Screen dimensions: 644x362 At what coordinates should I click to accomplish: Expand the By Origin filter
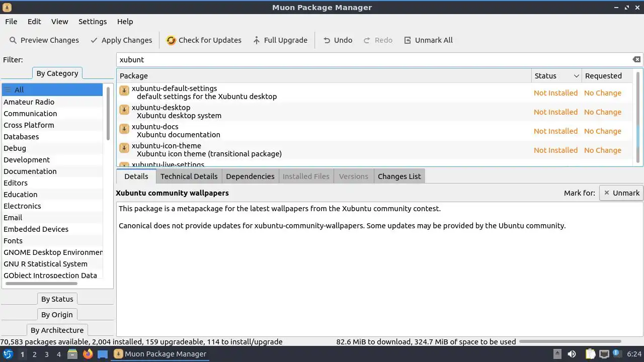pyautogui.click(x=57, y=315)
